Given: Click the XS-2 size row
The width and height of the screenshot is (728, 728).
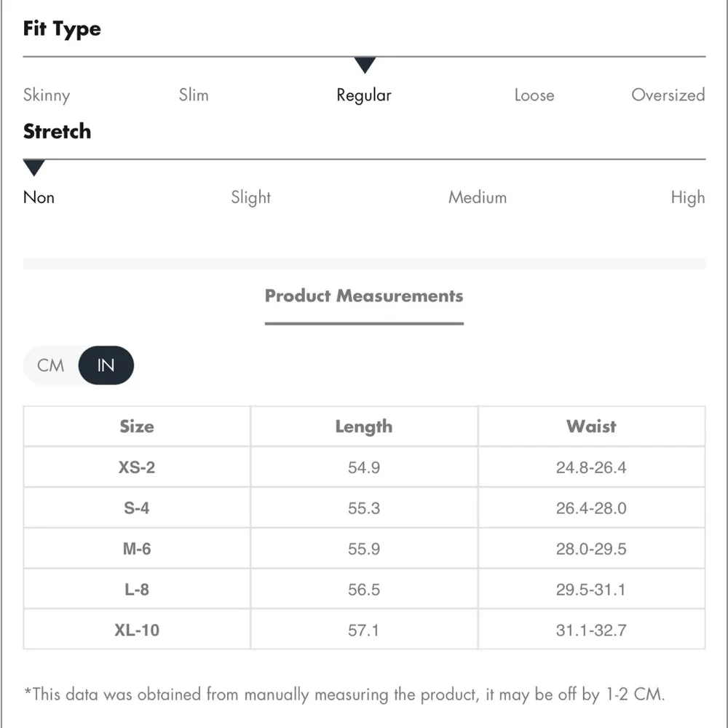Looking at the screenshot, I should tap(137, 467).
